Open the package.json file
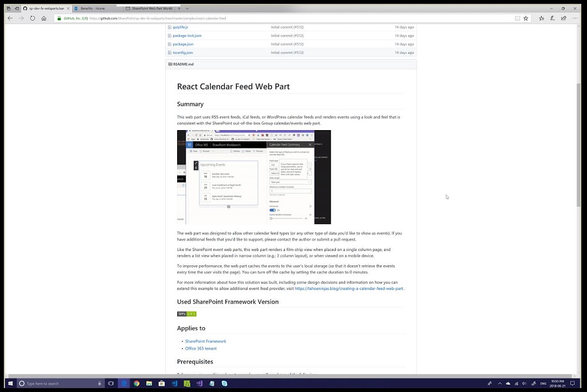 183,44
